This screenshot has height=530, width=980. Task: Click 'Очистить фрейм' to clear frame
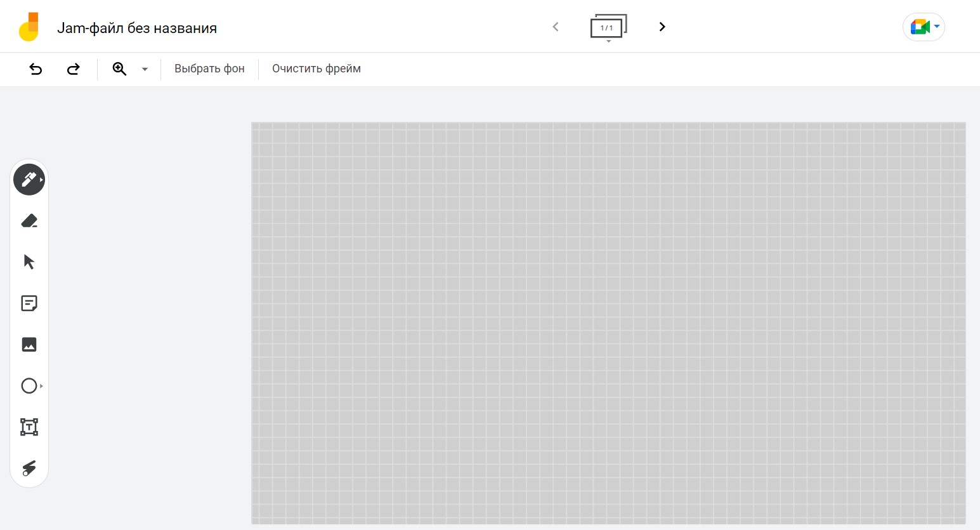coord(316,69)
